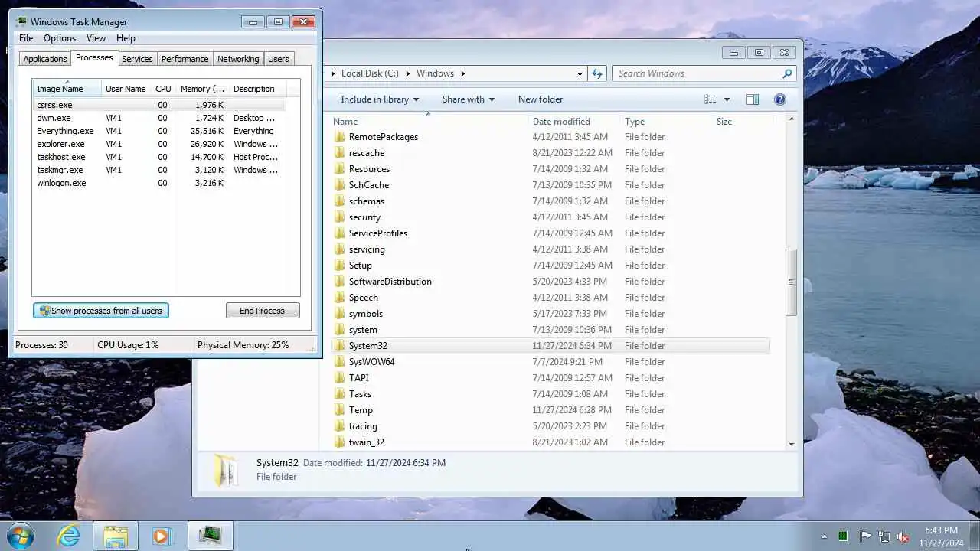The image size is (980, 551).
Task: Click taskbar clock showing 6:43 PM
Action: point(941,536)
